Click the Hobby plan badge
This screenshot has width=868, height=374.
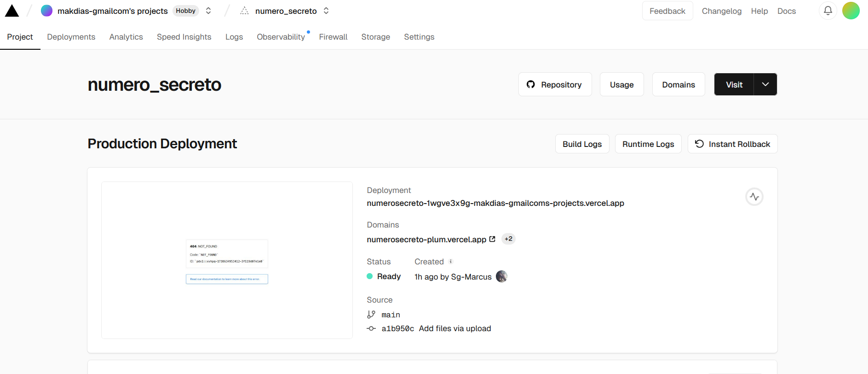point(185,11)
